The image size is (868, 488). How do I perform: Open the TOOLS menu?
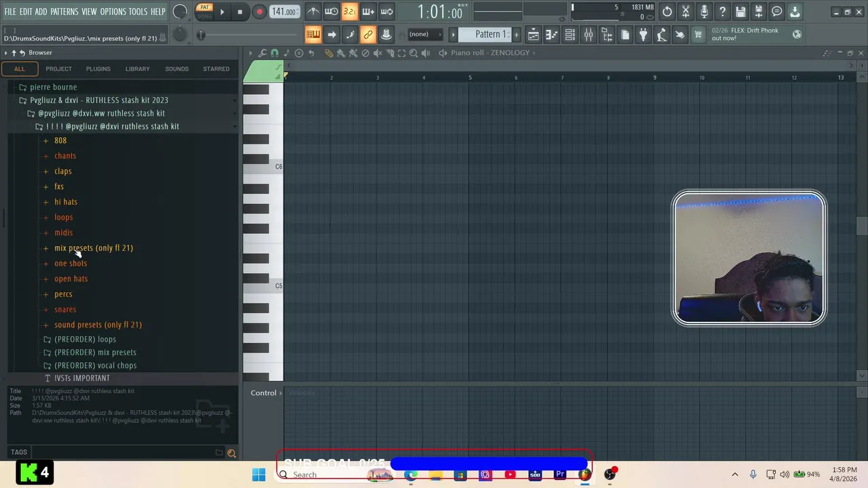[138, 12]
